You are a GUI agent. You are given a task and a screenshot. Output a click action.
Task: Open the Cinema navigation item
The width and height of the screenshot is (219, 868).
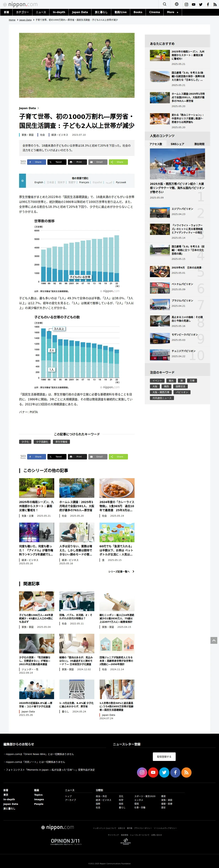click(x=155, y=12)
